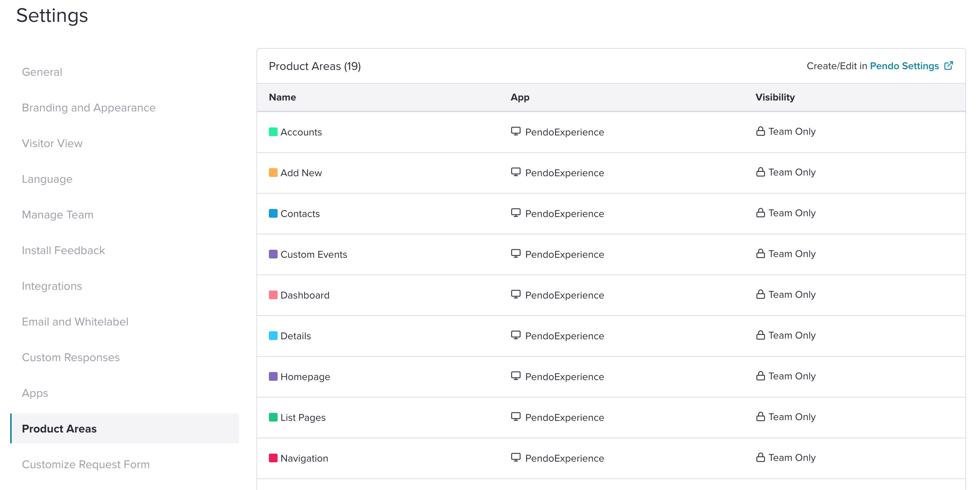Click the purple Homepage color swatch

point(273,376)
